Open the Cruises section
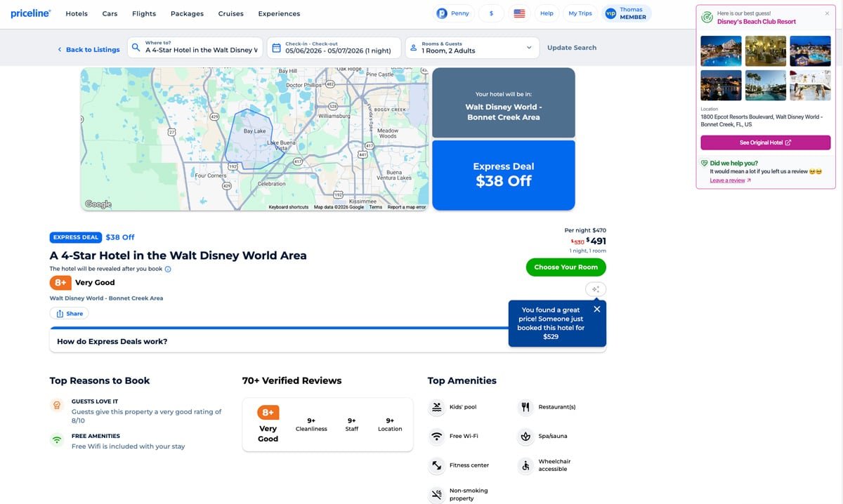Screen dimensions: 843x504 tap(230, 13)
